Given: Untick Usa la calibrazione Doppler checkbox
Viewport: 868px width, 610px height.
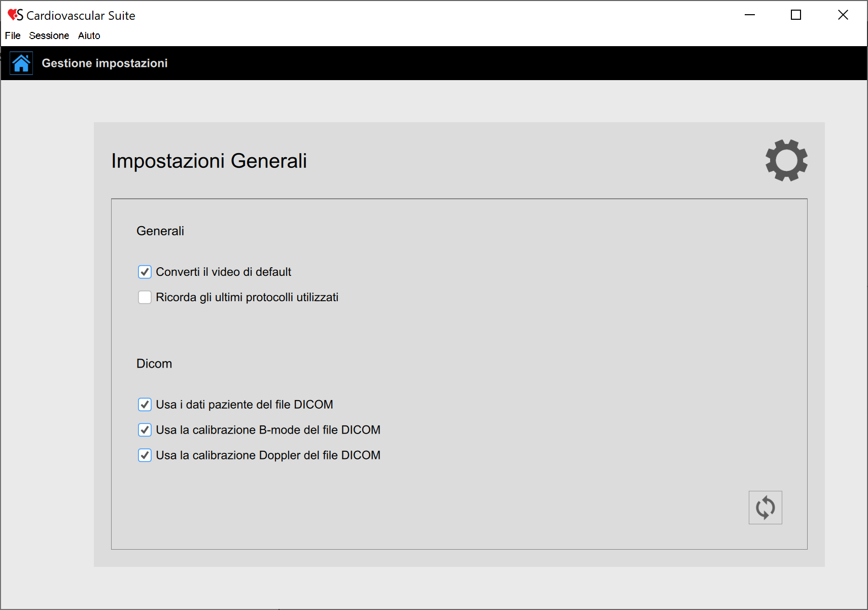Looking at the screenshot, I should coord(145,455).
